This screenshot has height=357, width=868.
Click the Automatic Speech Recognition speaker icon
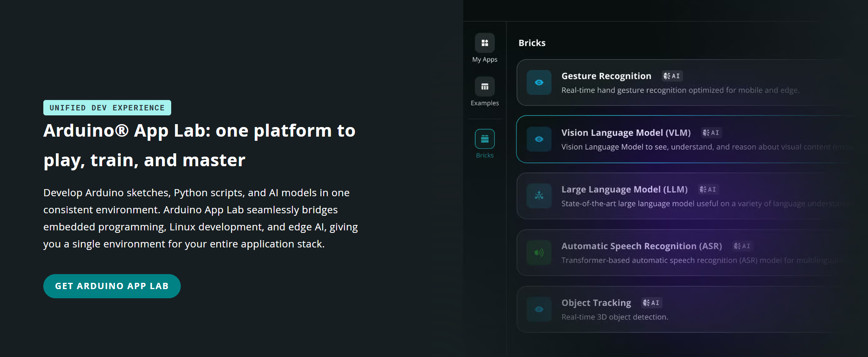539,252
